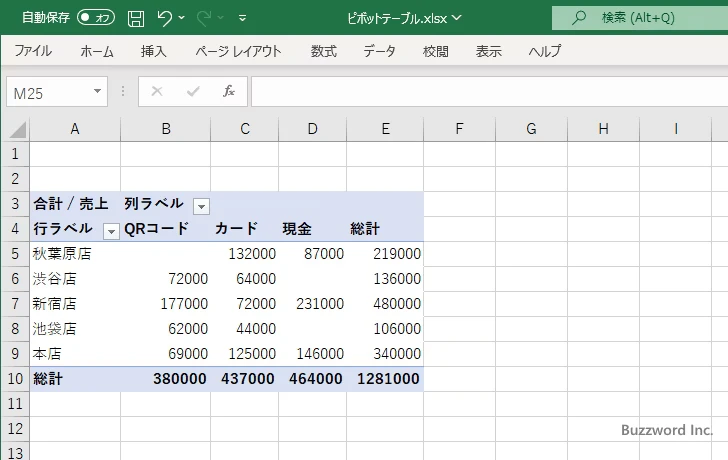
Task: Click the formula bar resize handle dots
Action: tap(123, 91)
